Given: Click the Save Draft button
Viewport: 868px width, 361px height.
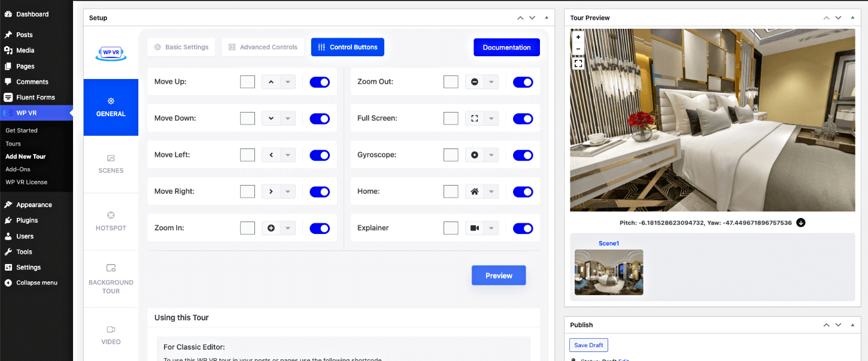Looking at the screenshot, I should click(588, 345).
